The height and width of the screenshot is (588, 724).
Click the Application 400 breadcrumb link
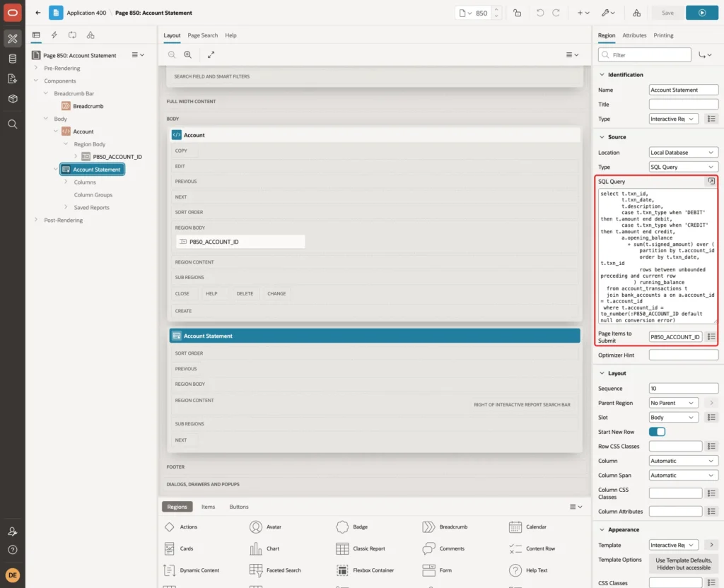pyautogui.click(x=86, y=13)
